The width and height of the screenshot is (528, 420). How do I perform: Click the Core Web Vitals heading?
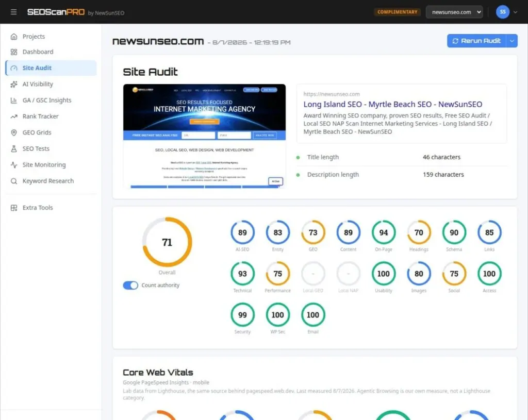coord(158,373)
